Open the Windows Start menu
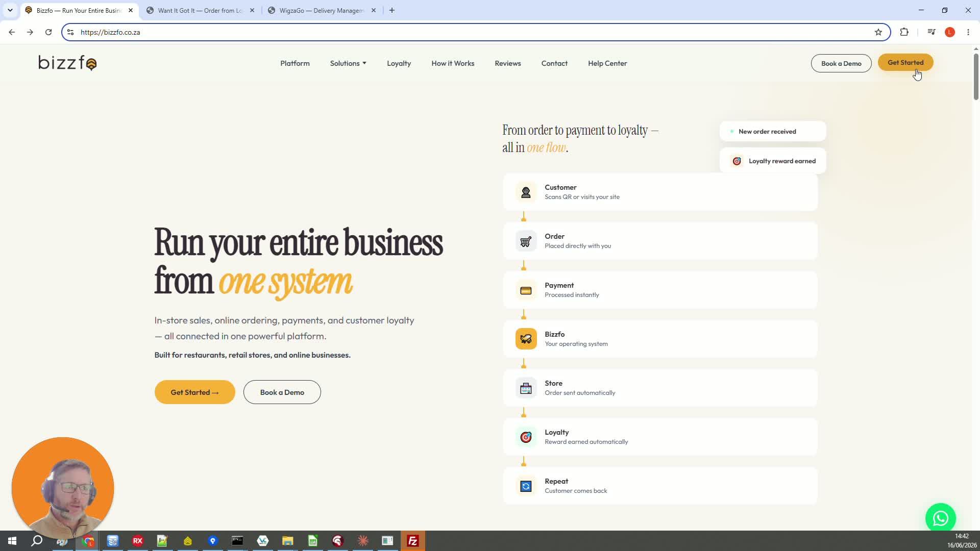Viewport: 980px width, 551px height. [12, 541]
